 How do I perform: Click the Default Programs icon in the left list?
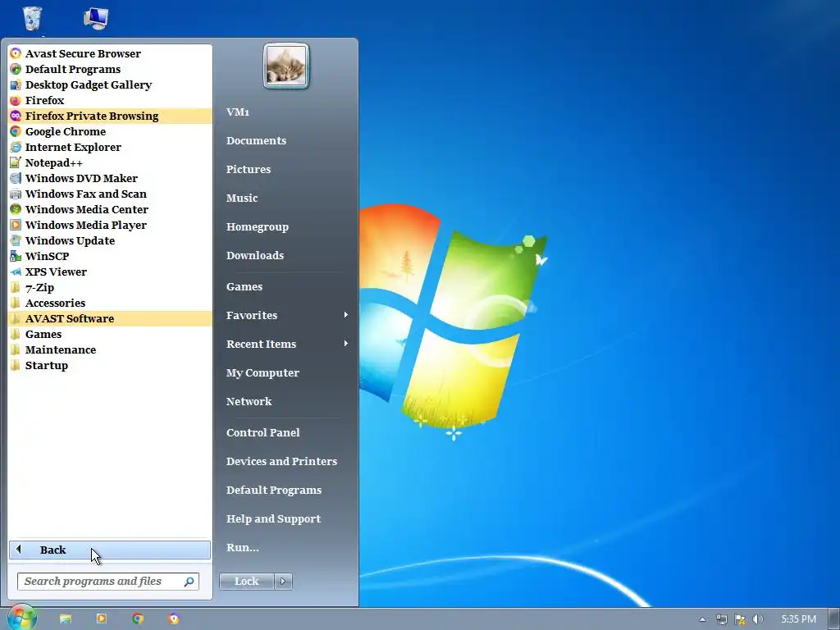point(16,69)
